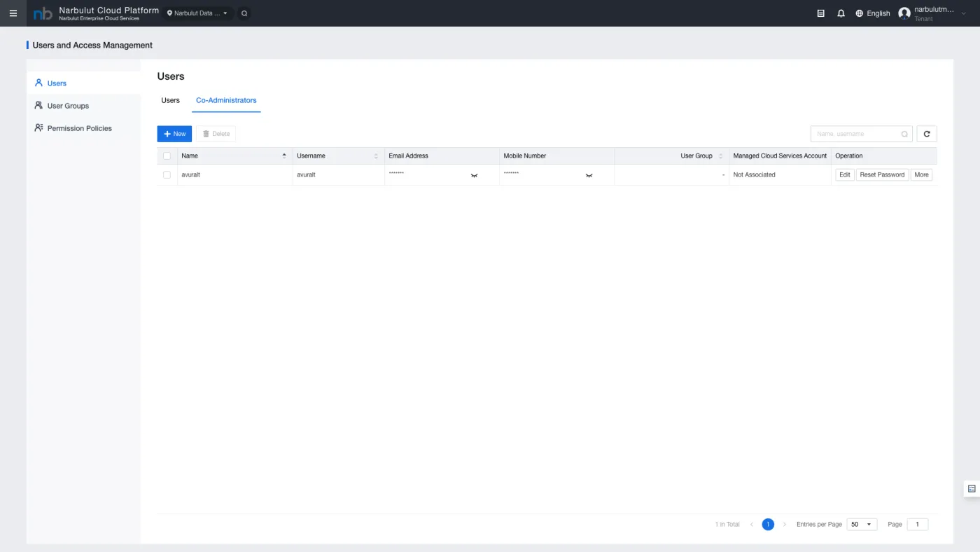980x552 pixels.
Task: Open notifications bell
Action: (x=841, y=13)
